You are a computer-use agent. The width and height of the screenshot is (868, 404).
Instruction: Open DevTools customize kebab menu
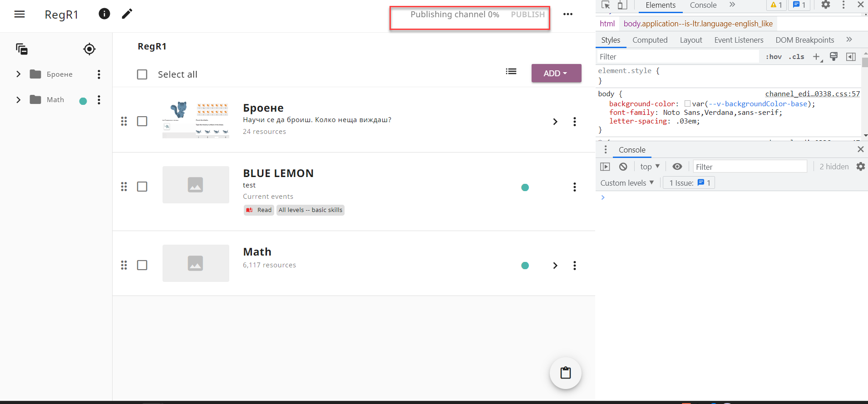tap(843, 5)
